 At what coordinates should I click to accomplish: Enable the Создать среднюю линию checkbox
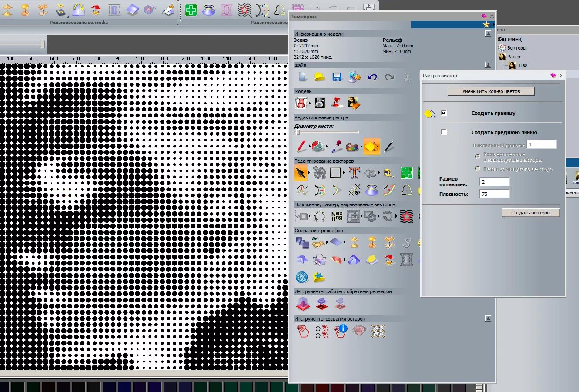point(444,132)
